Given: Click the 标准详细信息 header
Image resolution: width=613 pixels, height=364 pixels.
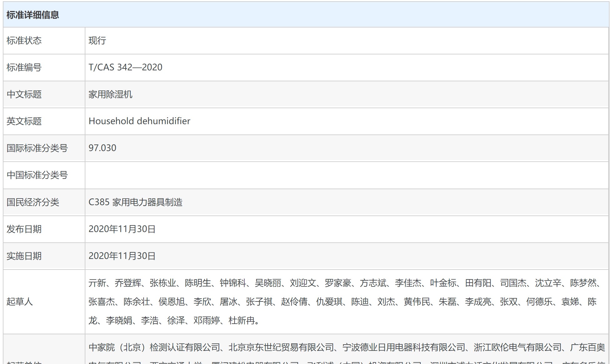Looking at the screenshot, I should 33,15.
